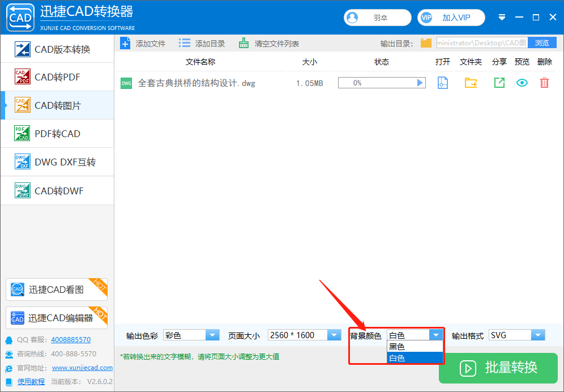The image size is (564, 392).
Task: Click the QQ客服 penguin icon
Action: 9,340
